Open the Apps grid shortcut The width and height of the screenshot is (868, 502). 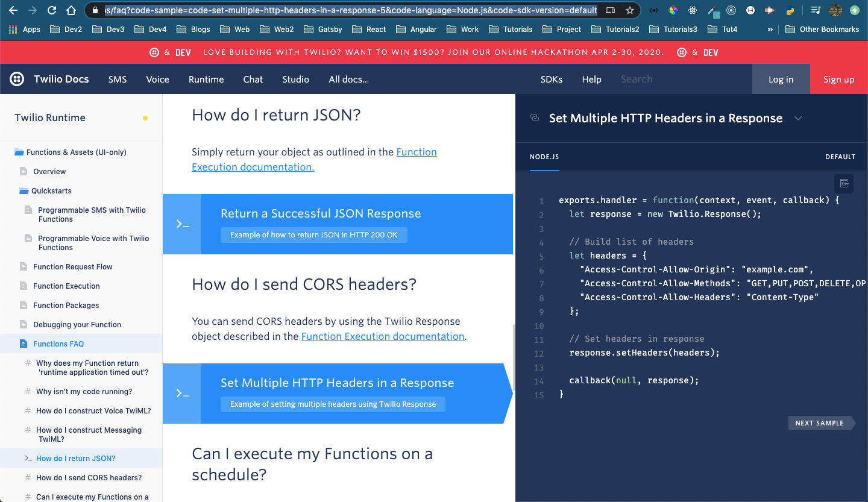click(x=25, y=29)
